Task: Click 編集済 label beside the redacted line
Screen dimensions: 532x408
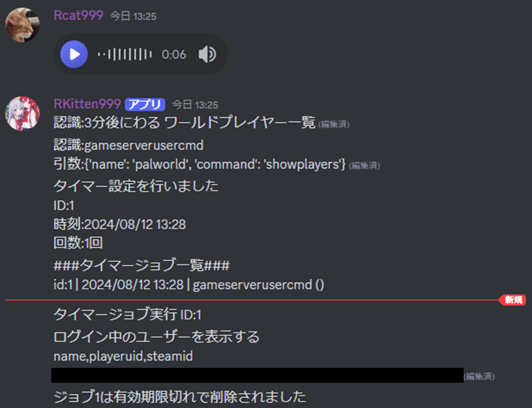Action: (x=479, y=377)
